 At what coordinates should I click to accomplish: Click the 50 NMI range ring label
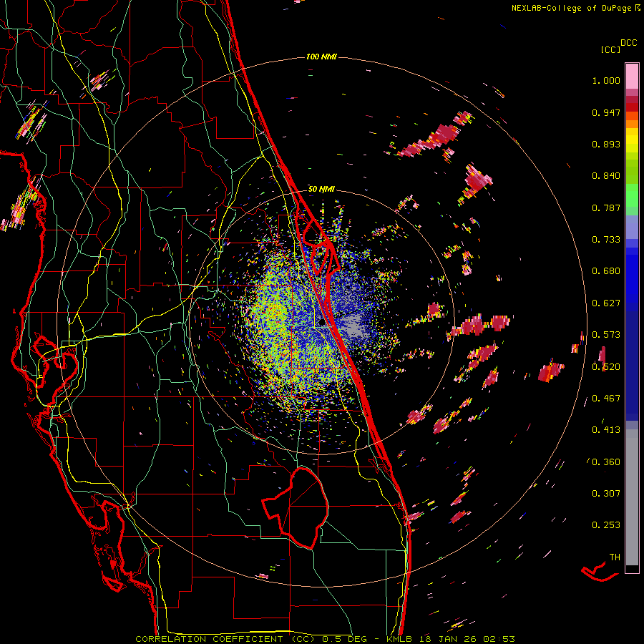click(321, 190)
